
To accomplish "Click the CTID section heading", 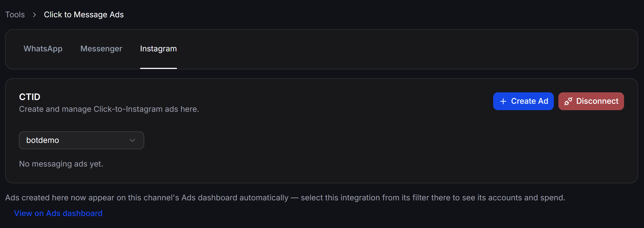I will point(30,97).
